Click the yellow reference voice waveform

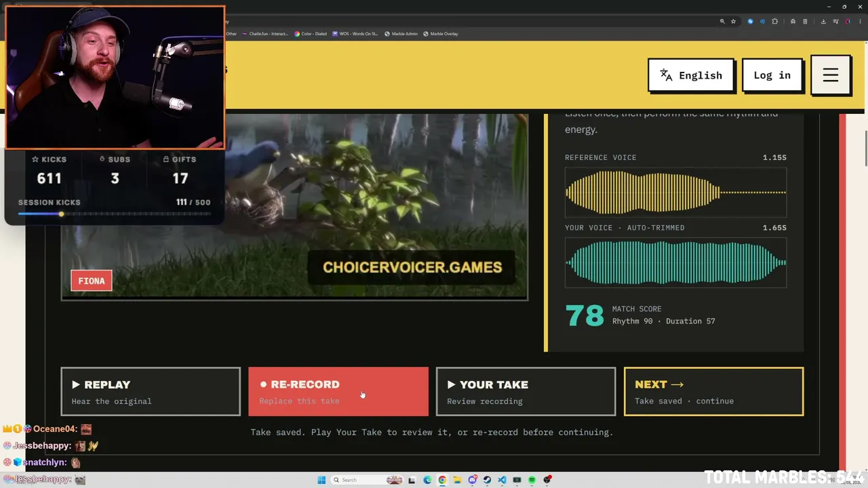click(675, 192)
